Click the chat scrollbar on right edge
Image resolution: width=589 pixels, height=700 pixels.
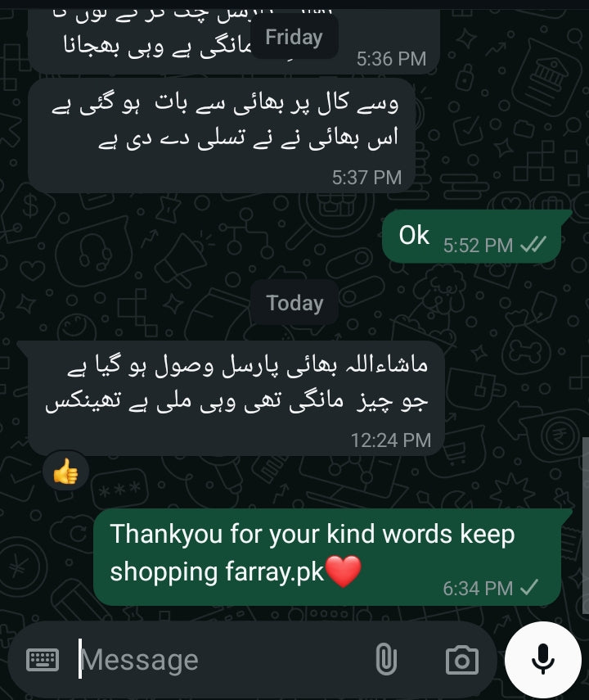tap(586, 525)
